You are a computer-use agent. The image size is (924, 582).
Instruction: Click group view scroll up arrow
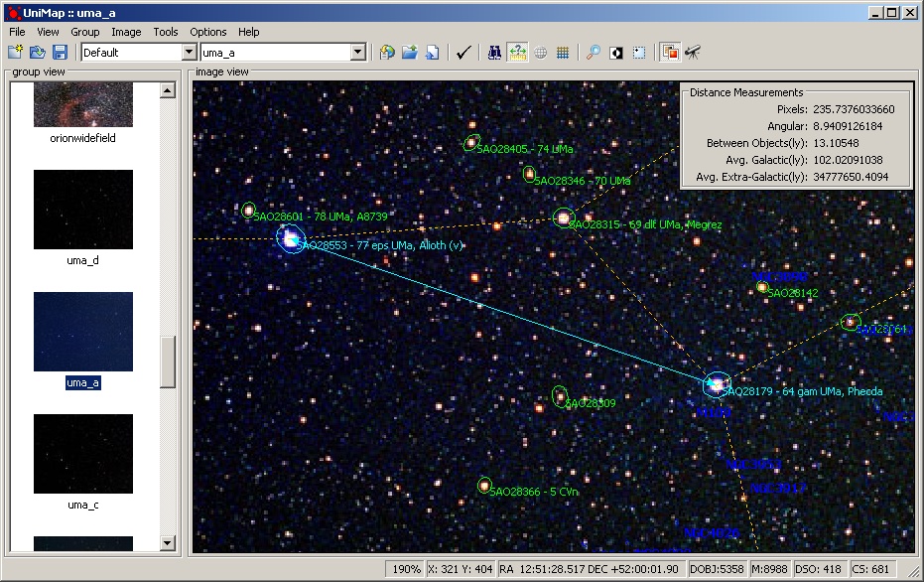point(168,90)
